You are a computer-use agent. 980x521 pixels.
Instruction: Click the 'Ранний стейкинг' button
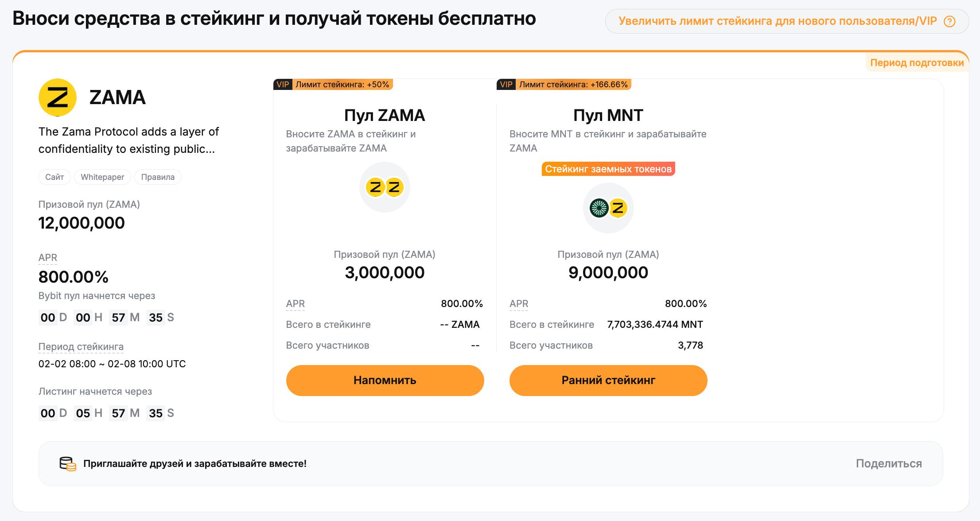(x=608, y=380)
